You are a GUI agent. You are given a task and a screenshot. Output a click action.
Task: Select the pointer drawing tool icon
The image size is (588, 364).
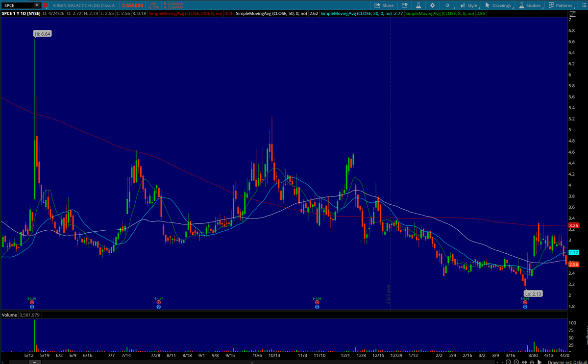[539, 362]
